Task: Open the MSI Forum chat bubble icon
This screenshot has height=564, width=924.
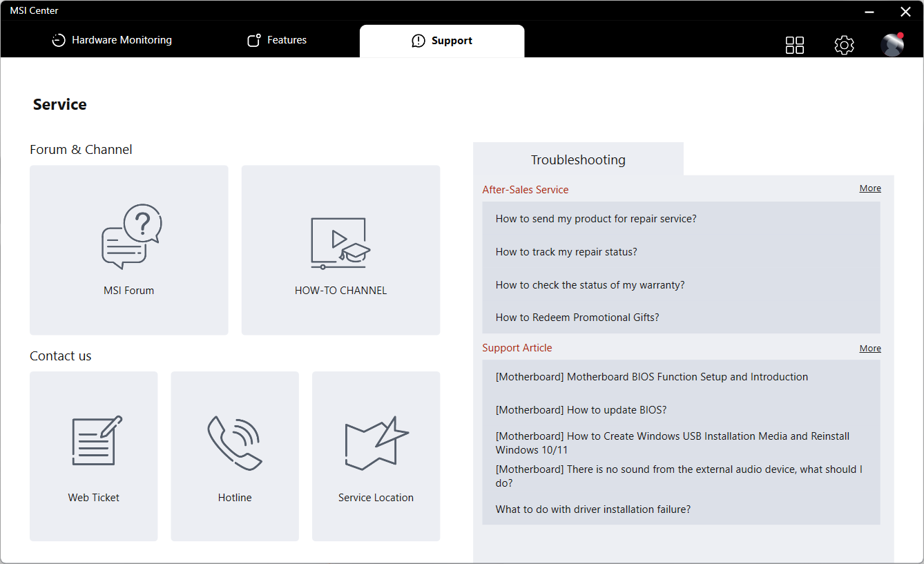Action: 131,236
